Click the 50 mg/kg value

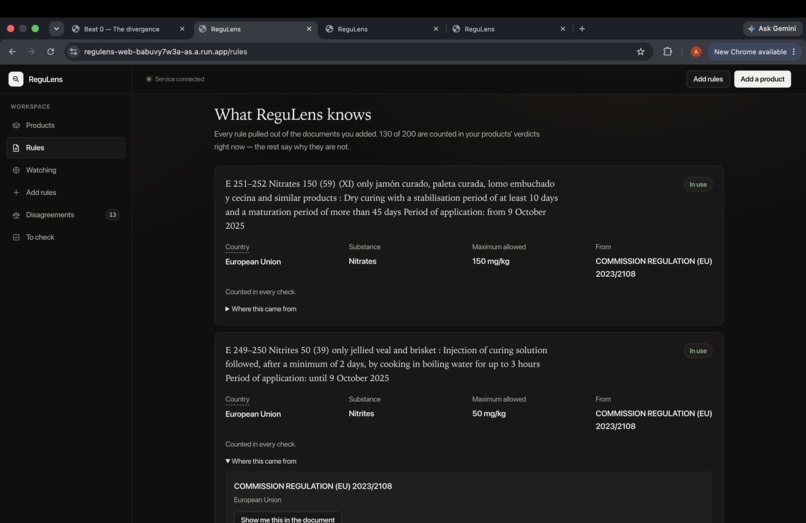point(488,413)
